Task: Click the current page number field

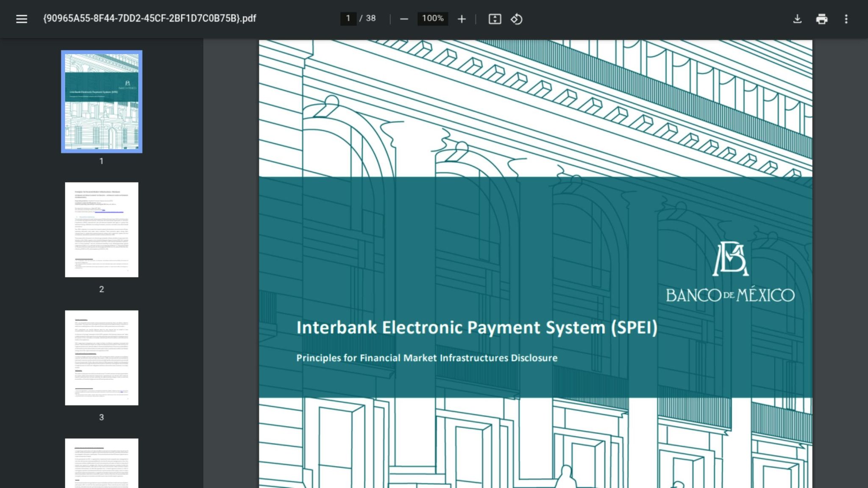Action: click(x=348, y=18)
